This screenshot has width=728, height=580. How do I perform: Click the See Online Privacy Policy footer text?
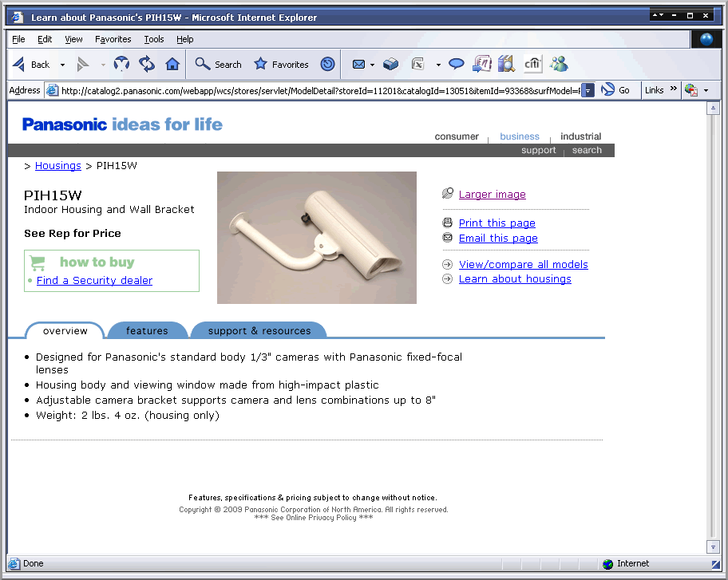tap(314, 518)
